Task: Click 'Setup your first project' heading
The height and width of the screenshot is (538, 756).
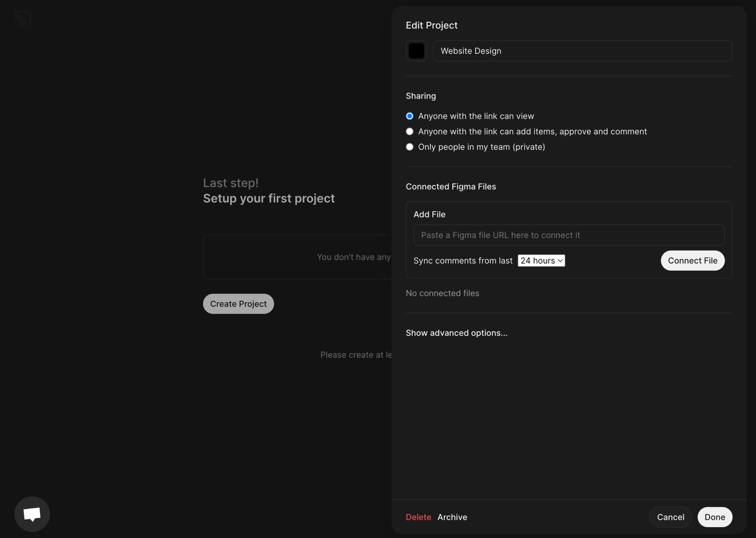Action: [x=269, y=198]
